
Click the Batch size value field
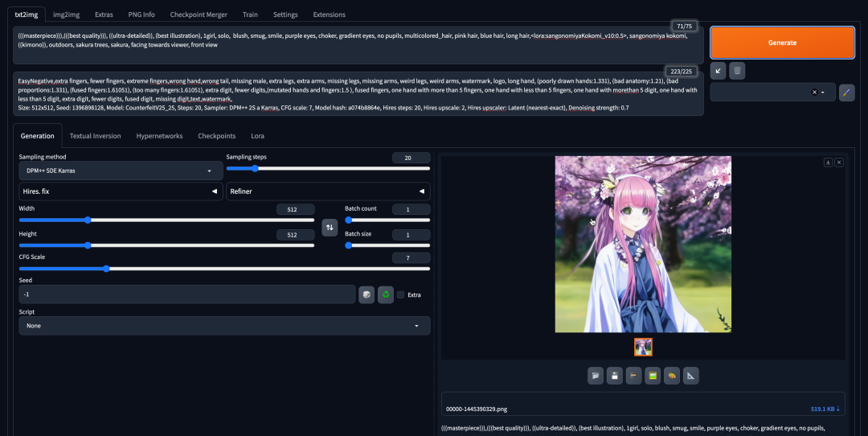coord(411,235)
